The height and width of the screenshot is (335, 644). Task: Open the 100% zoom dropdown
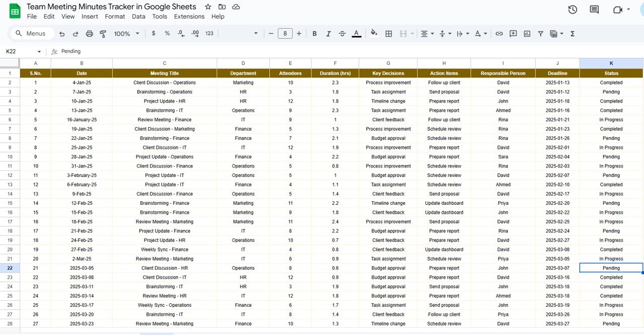[x=126, y=34]
